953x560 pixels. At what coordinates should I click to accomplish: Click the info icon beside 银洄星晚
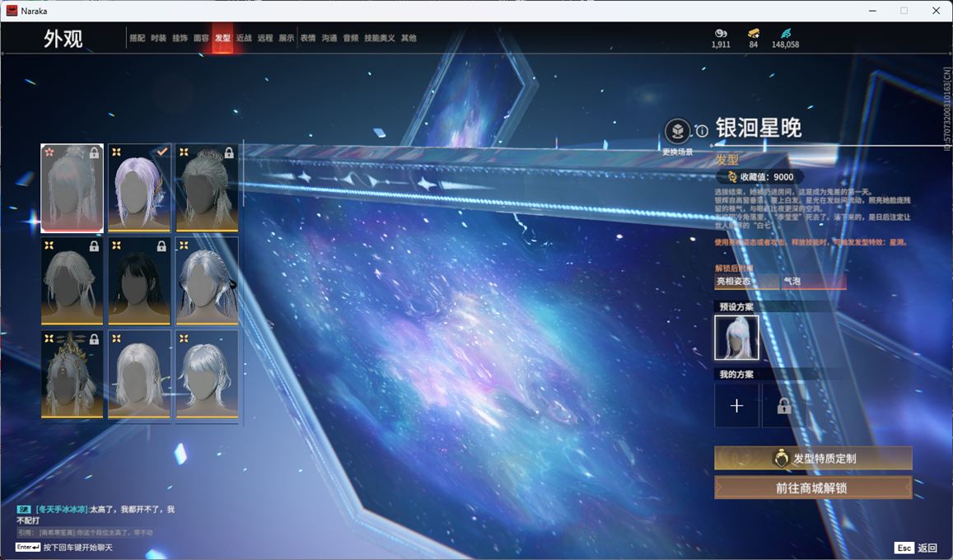(702, 131)
